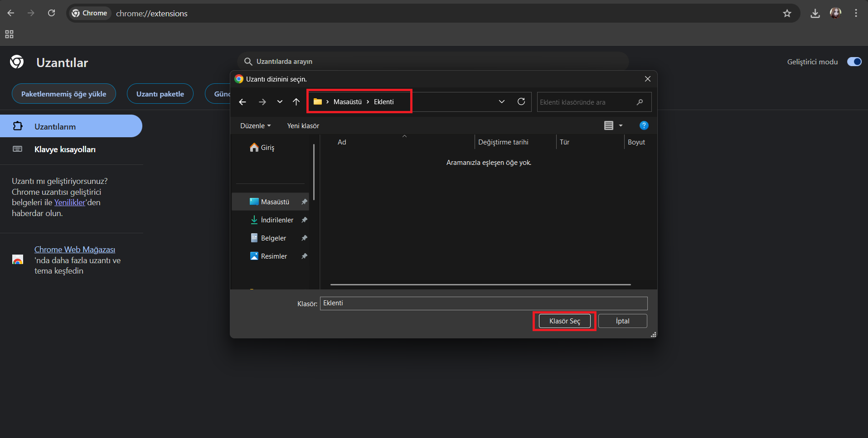Unpin Belgeler from quick access

click(304, 238)
